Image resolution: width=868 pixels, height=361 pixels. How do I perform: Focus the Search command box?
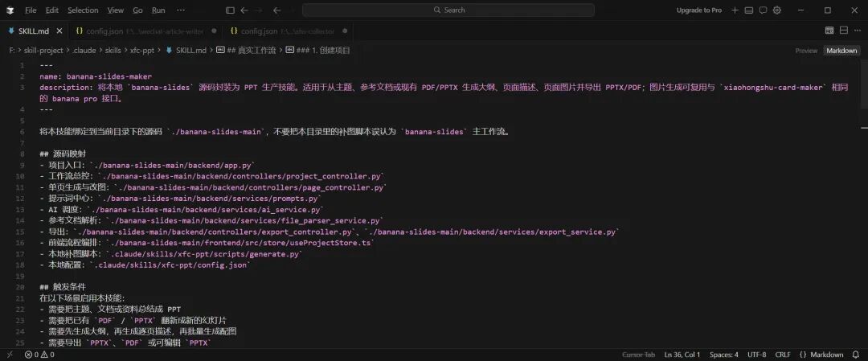(448, 10)
